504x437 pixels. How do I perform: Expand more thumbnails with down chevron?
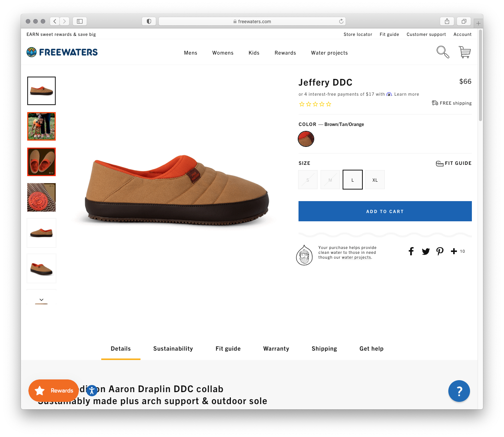41,300
